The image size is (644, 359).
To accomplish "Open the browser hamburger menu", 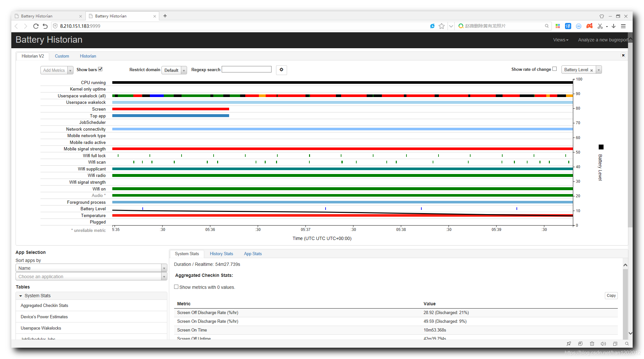I will tap(623, 26).
